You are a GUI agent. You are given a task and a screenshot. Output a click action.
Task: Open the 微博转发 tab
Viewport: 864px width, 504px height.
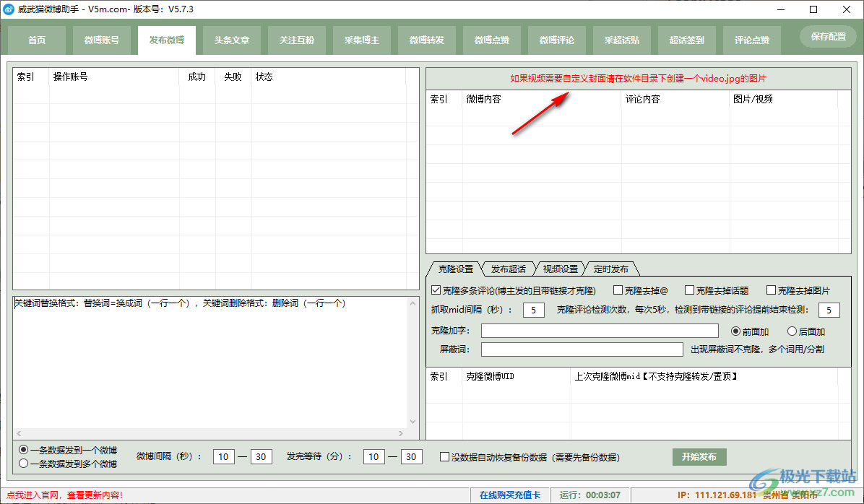(427, 40)
